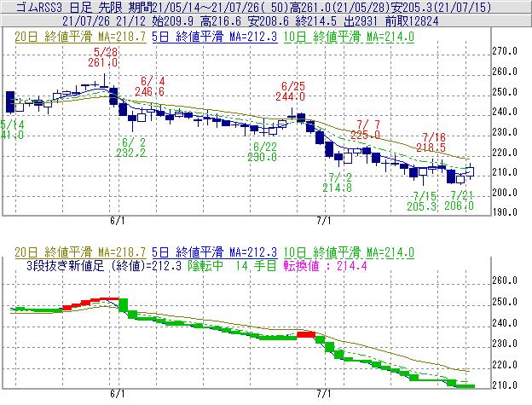The width and height of the screenshot is (532, 405).
Task: Click the 210.0 axis label in lower chart
Action: tap(505, 385)
